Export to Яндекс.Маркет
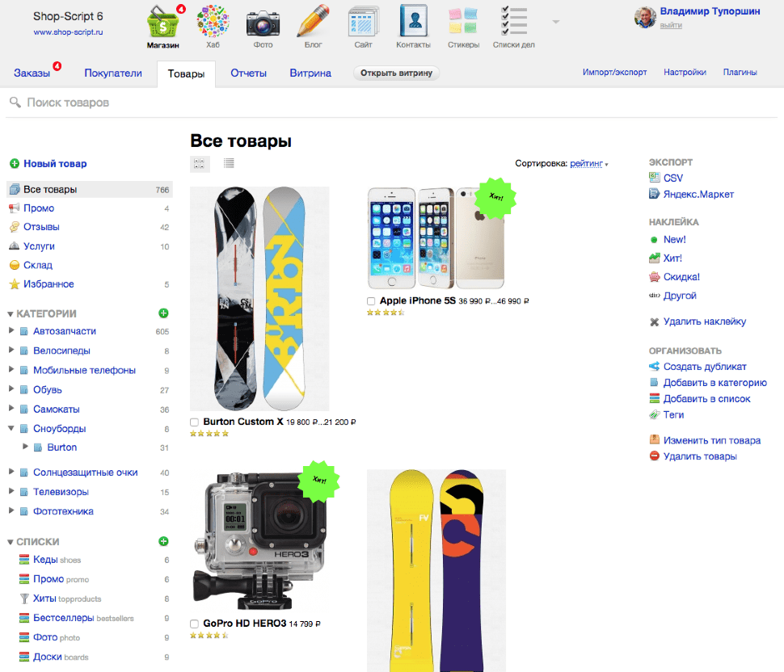Image resolution: width=784 pixels, height=672 pixels. (698, 194)
